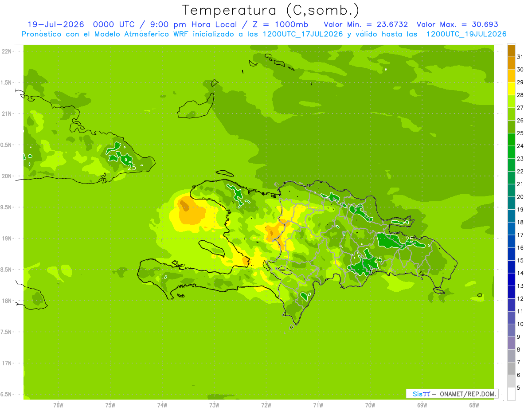Image resolution: width=532 pixels, height=411 pixels.
Task: Click the color scale label '15'
Action: 520,260
